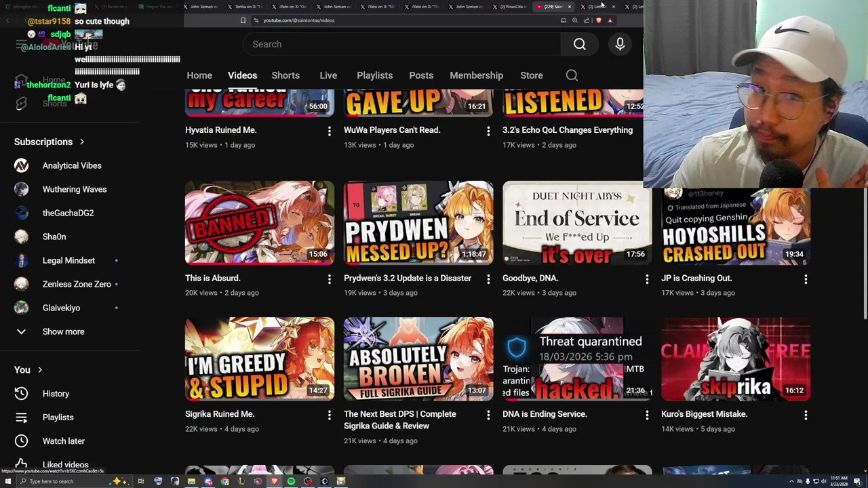The width and height of the screenshot is (868, 488).
Task: Open more options for DNA is Ending Service
Action: coord(647,415)
